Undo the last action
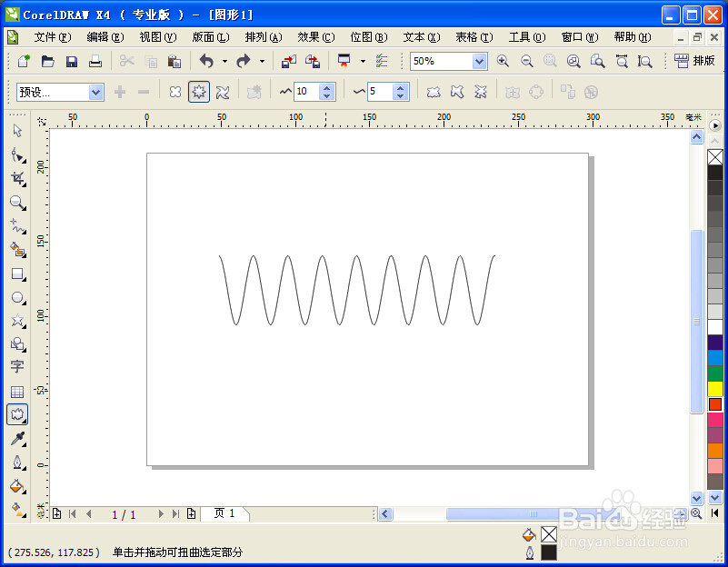Image resolution: width=728 pixels, height=567 pixels. tap(206, 61)
